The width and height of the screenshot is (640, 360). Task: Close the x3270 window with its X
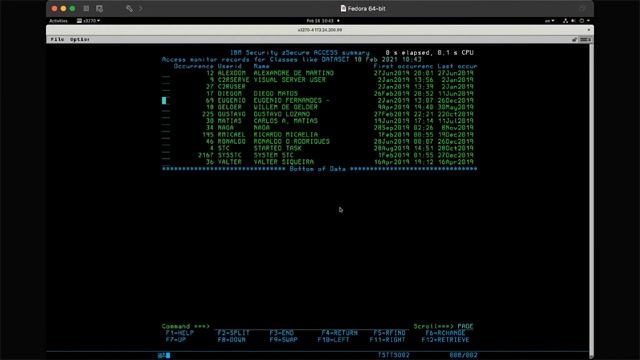click(589, 30)
